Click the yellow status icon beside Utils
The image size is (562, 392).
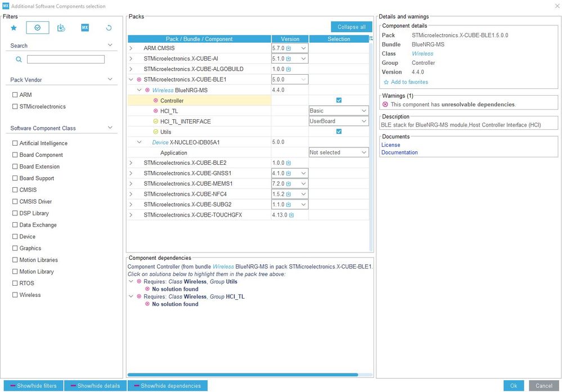click(156, 132)
